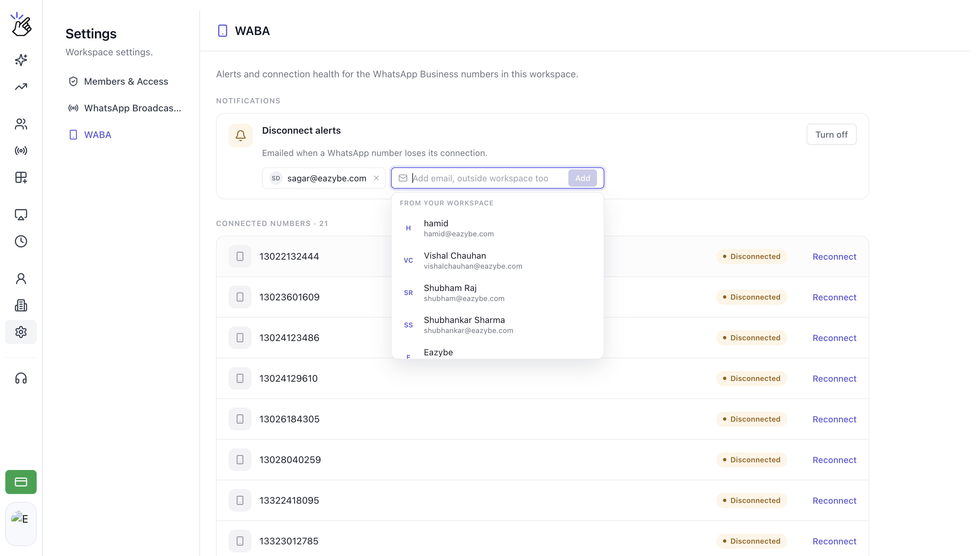Open the screen cast sidebar icon

pyautogui.click(x=21, y=215)
